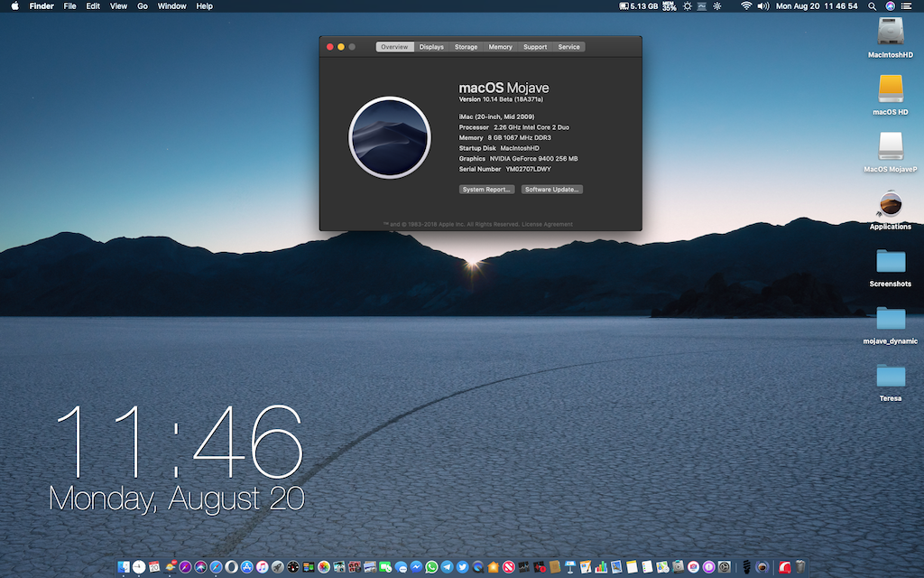Image resolution: width=924 pixels, height=578 pixels.
Task: Open the News app in Dock
Action: coord(509,567)
